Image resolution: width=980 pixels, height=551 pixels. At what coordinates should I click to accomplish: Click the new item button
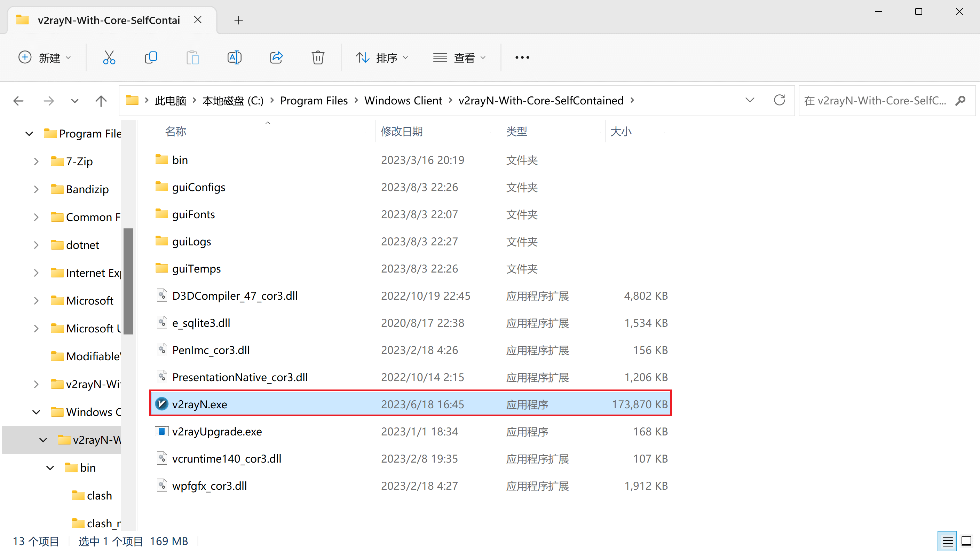point(45,57)
